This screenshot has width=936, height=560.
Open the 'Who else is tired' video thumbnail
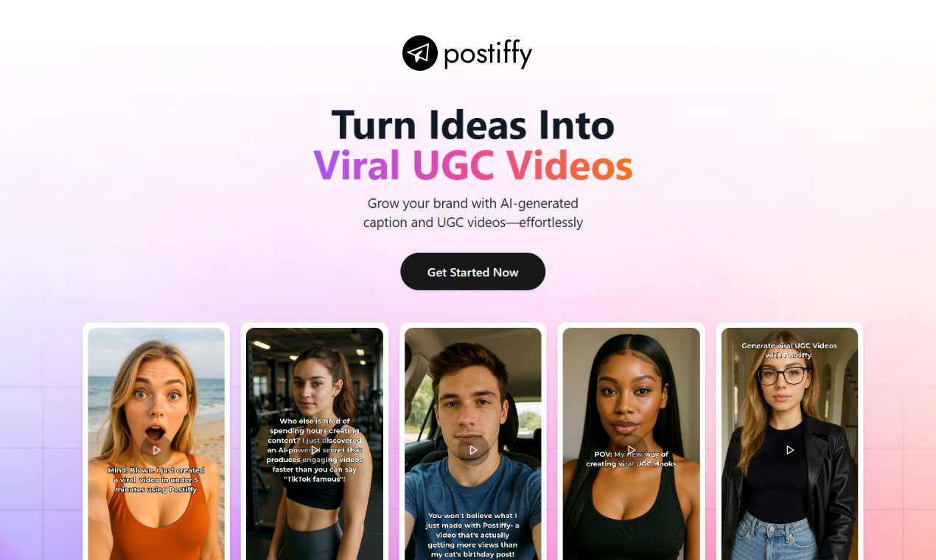click(x=315, y=444)
